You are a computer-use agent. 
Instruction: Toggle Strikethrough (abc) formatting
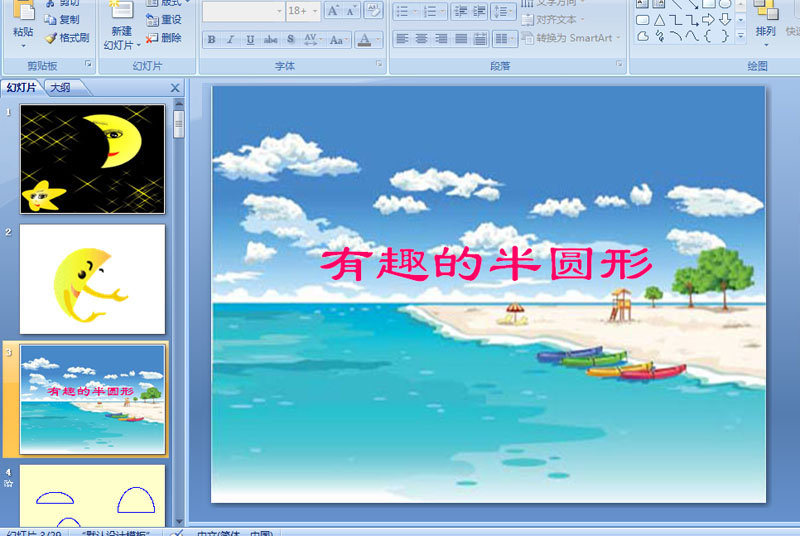tap(270, 39)
